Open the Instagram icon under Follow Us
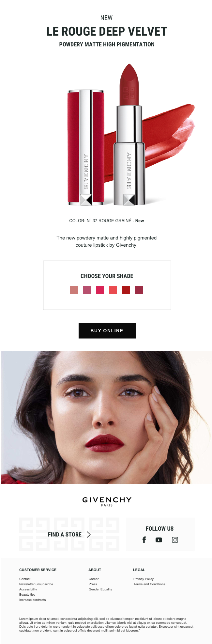The height and width of the screenshot is (644, 212). [175, 540]
